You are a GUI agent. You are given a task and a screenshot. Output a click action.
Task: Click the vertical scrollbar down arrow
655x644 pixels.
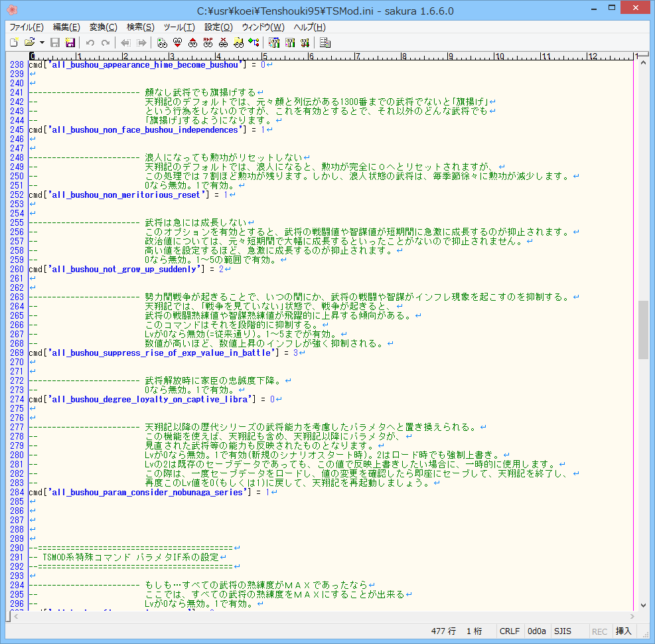pos(643,605)
